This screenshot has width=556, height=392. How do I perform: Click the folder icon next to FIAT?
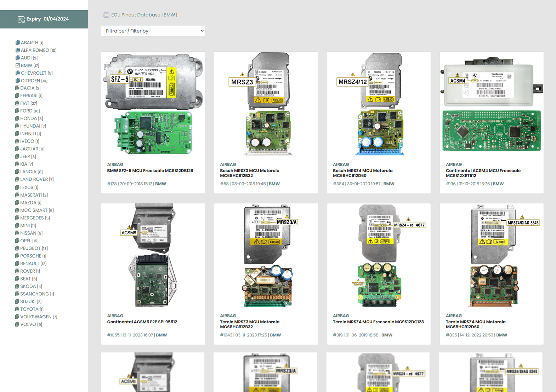(17, 103)
